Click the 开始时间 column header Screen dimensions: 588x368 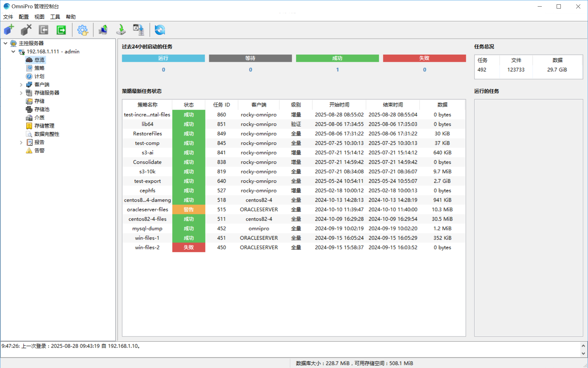click(339, 105)
